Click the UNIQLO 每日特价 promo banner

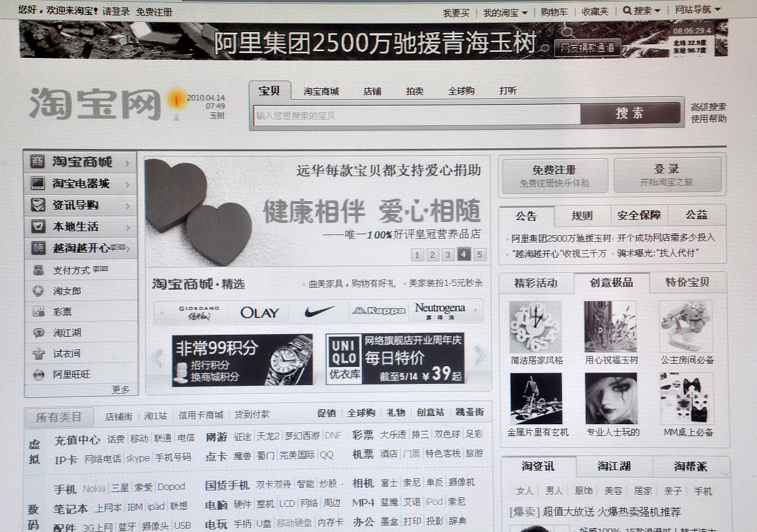395,359
